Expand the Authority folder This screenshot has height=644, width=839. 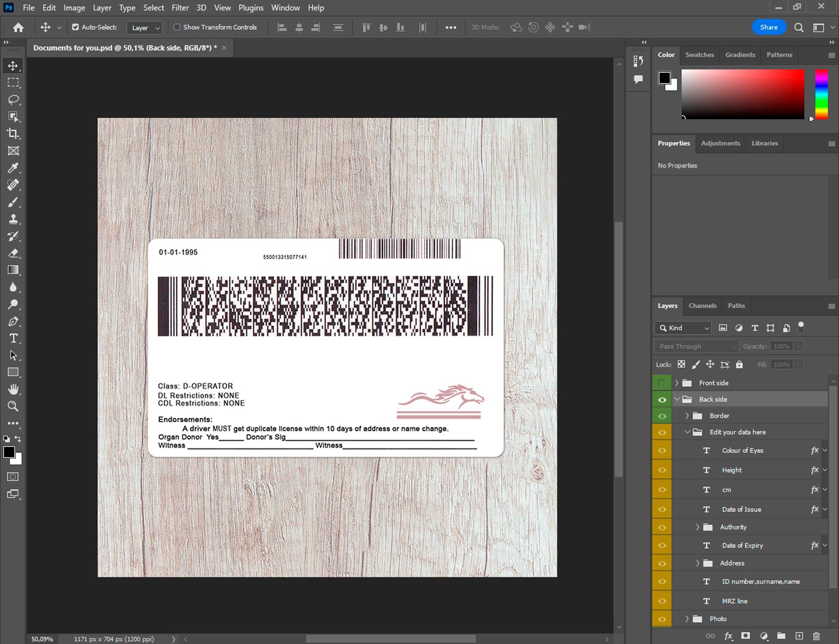(x=697, y=527)
